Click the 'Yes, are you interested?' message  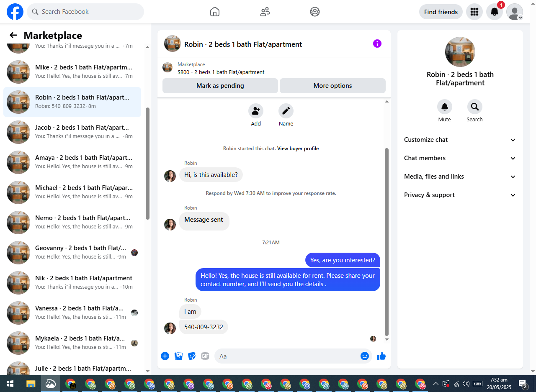tap(343, 260)
